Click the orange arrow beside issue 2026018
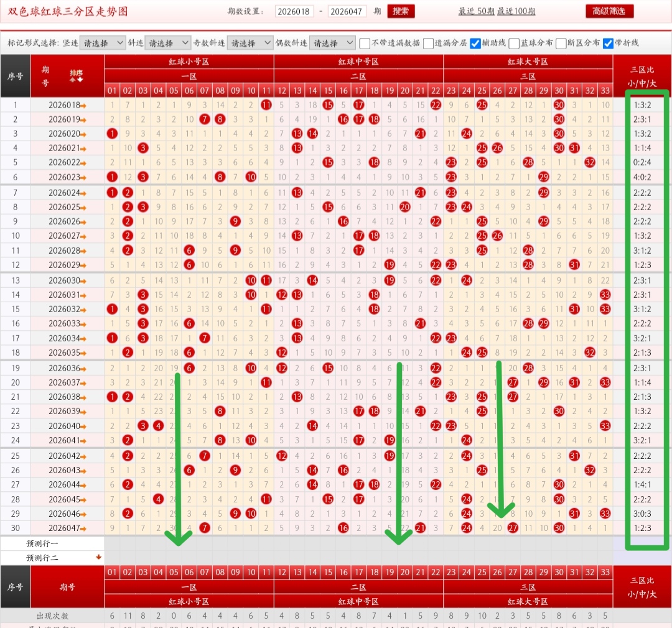Image resolution: width=672 pixels, height=628 pixels. tap(83, 106)
